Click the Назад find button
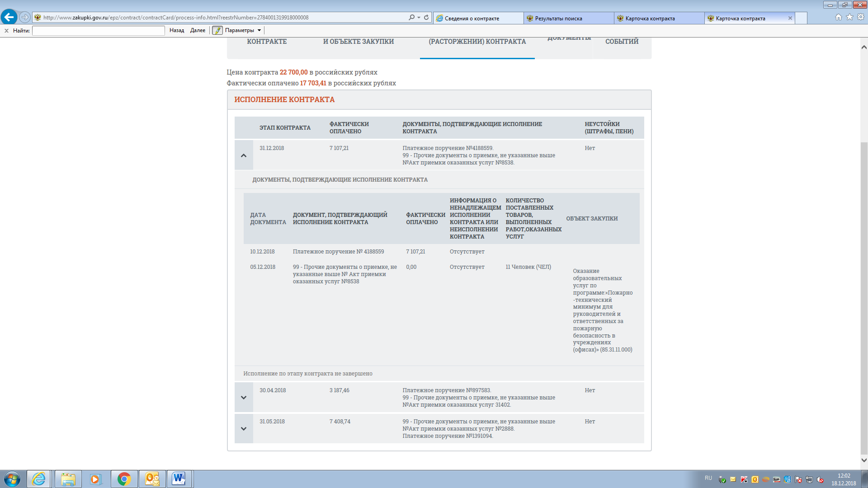Screen dimensions: 868x488 pos(177,30)
